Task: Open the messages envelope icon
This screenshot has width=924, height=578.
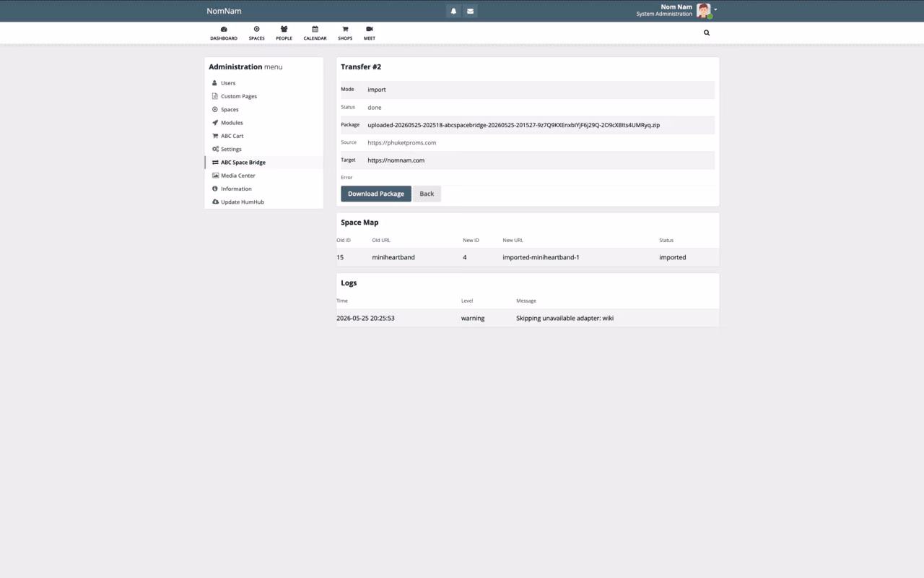Action: coord(470,11)
